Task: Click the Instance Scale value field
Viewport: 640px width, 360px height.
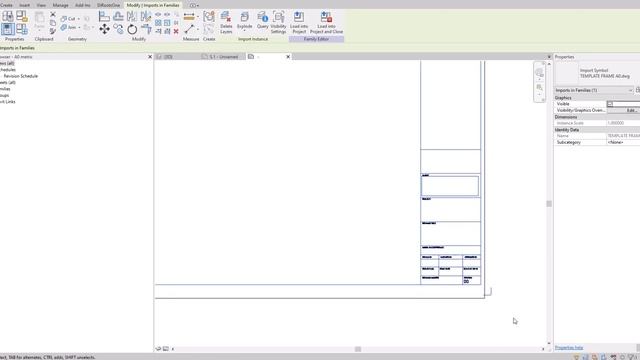Action: tap(623, 123)
